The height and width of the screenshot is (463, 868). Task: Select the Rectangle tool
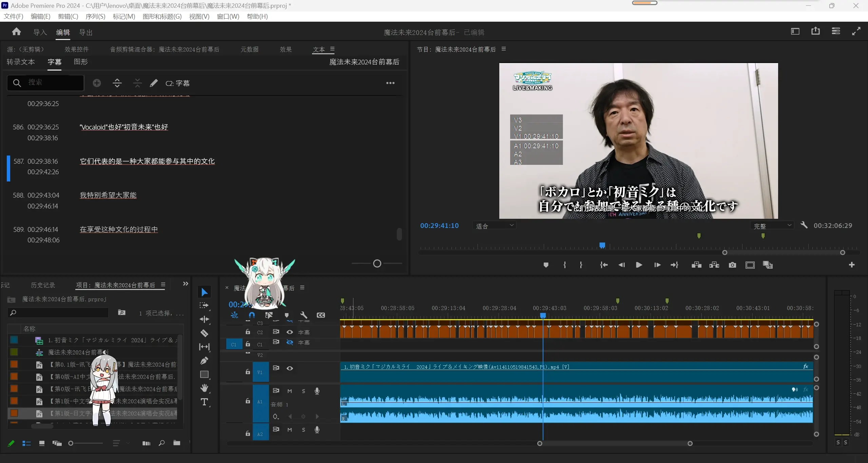(204, 374)
